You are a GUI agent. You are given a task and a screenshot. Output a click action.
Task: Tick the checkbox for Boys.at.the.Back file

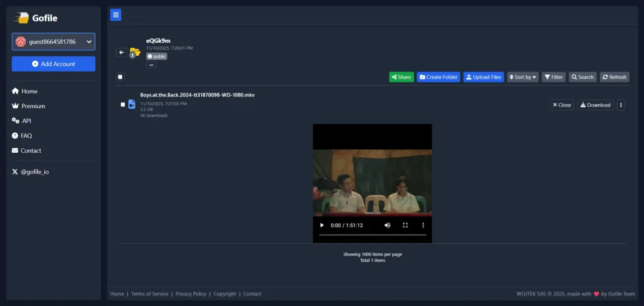[123, 105]
